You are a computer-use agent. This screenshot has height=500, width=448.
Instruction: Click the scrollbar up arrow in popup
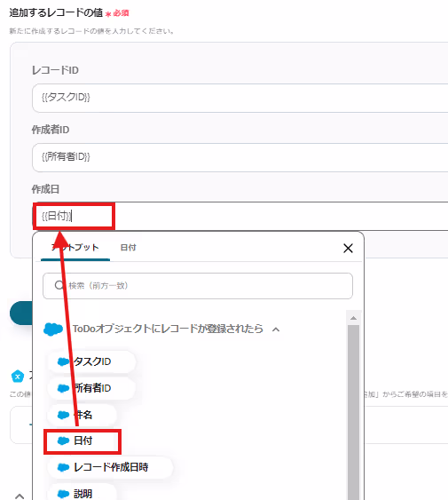tap(353, 318)
